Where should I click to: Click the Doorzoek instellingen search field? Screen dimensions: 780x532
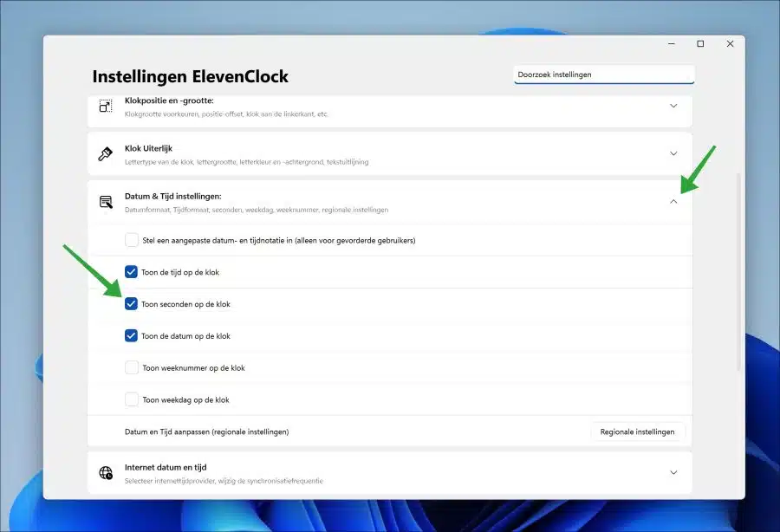coord(604,75)
